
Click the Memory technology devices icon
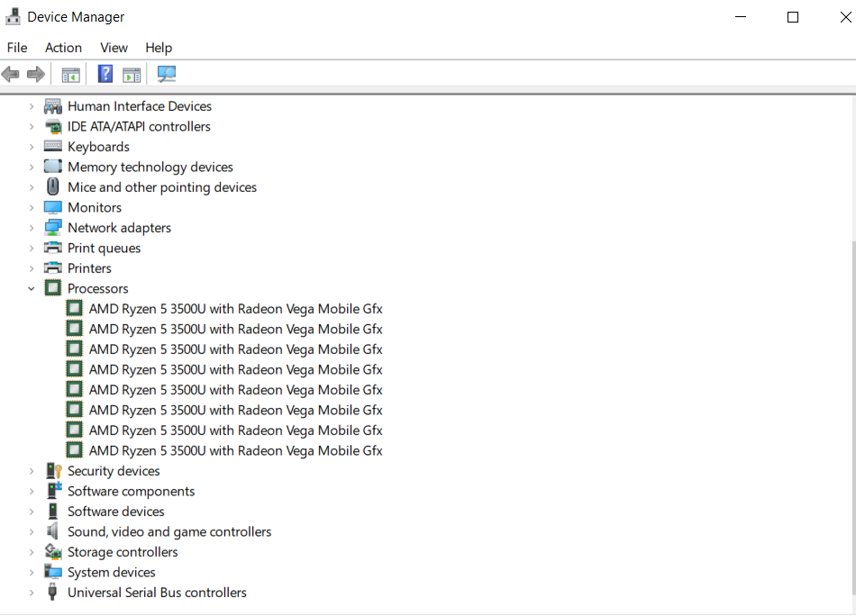pyautogui.click(x=53, y=166)
